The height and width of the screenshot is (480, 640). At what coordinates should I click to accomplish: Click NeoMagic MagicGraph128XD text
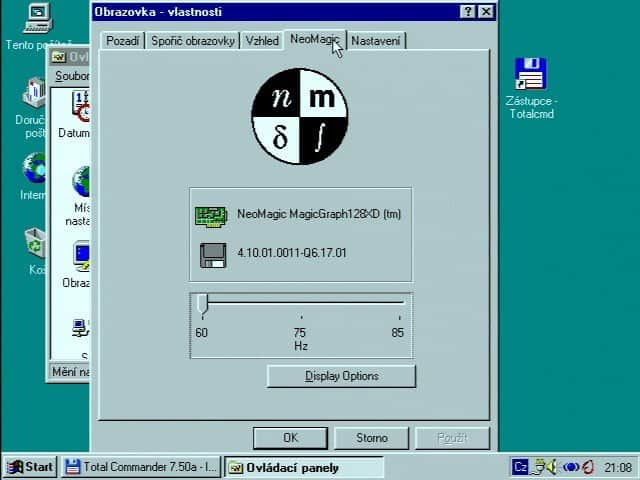pyautogui.click(x=319, y=214)
